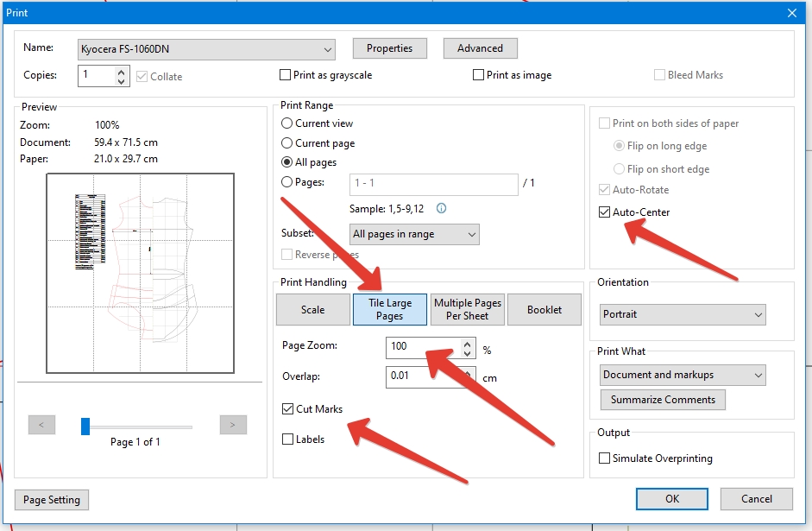Click the preview page slider handle
The width and height of the screenshot is (812, 531).
pyautogui.click(x=85, y=426)
